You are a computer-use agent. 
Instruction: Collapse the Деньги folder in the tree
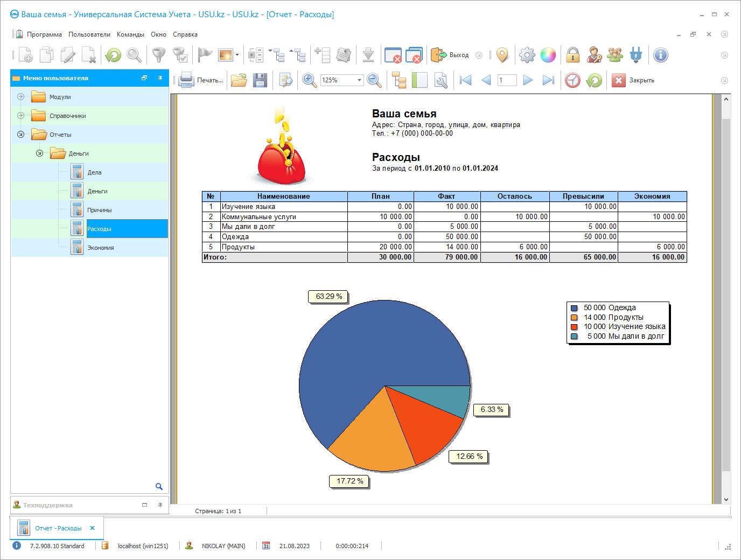point(39,153)
